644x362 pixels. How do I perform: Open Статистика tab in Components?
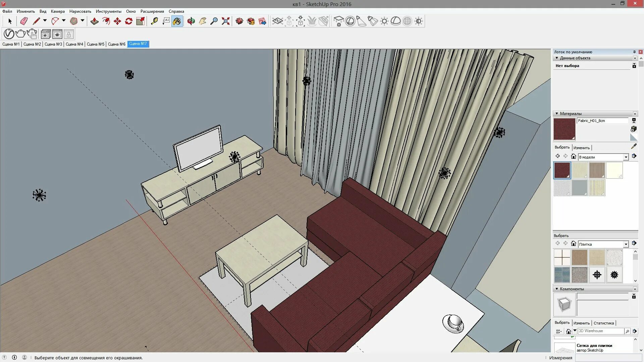[x=603, y=323]
